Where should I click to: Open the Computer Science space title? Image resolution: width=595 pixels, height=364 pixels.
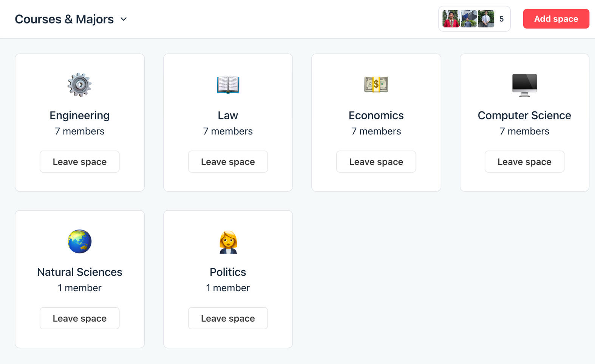pos(524,116)
